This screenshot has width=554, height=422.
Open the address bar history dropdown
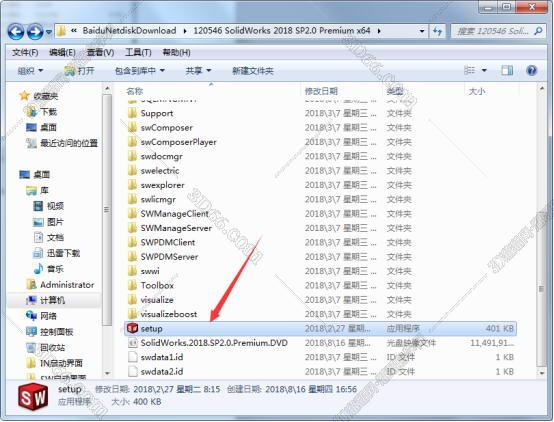[x=422, y=31]
